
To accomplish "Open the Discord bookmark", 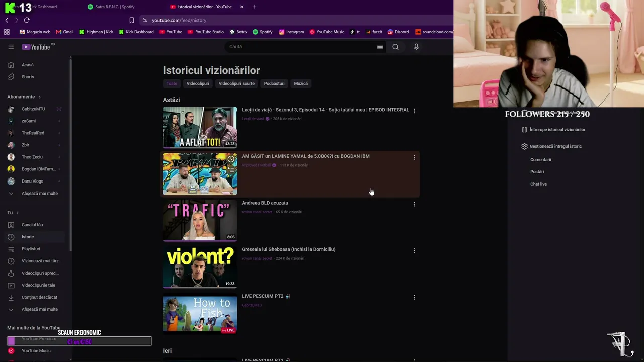I will 398,32.
